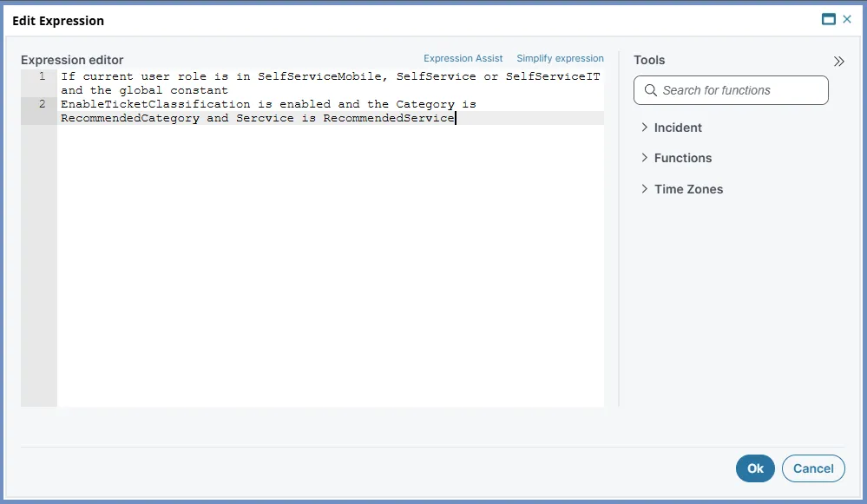867x504 pixels.
Task: Collapse the Tools panel with double chevron
Action: point(839,62)
